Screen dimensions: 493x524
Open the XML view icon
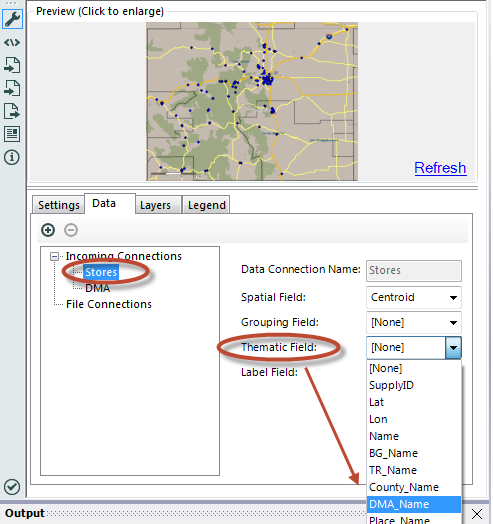[12, 42]
